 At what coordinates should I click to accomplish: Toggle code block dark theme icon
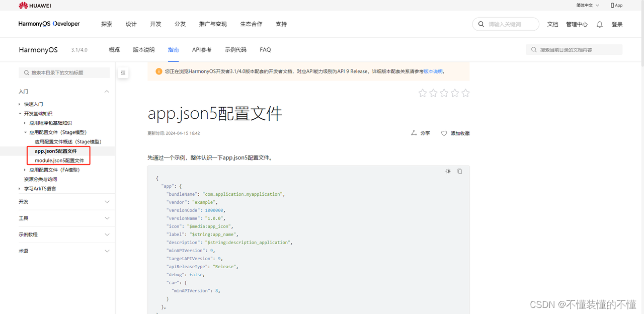pos(448,171)
